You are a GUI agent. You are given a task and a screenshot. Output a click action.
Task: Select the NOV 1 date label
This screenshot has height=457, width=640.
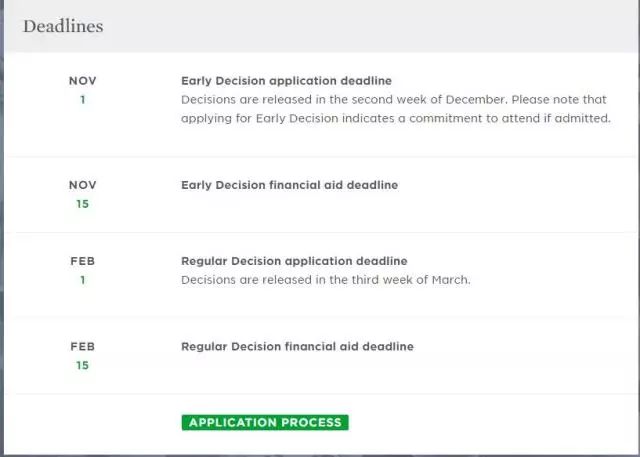point(82,90)
